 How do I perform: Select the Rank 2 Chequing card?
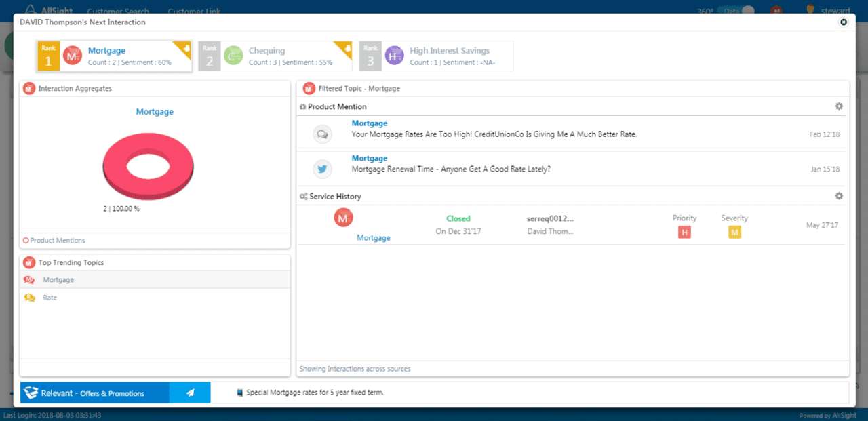[x=275, y=56]
